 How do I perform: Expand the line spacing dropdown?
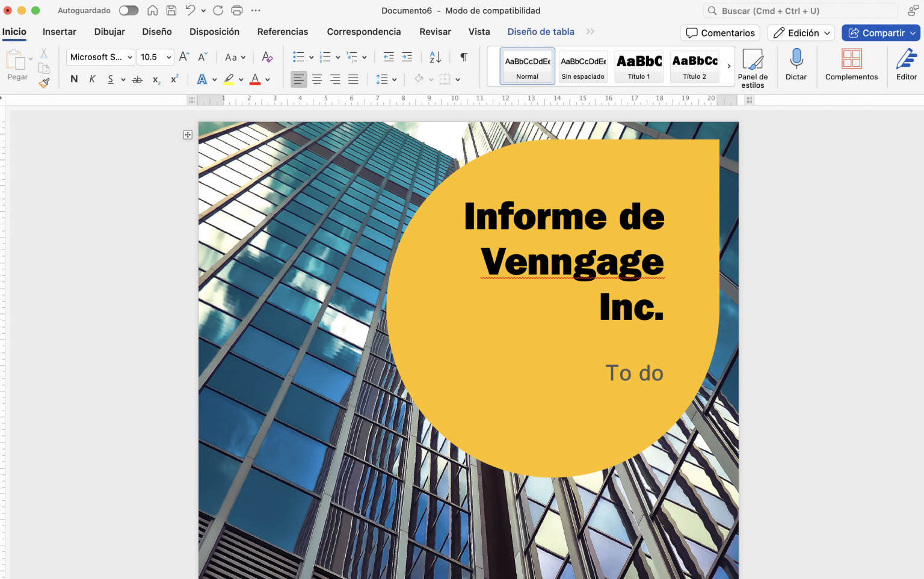393,79
